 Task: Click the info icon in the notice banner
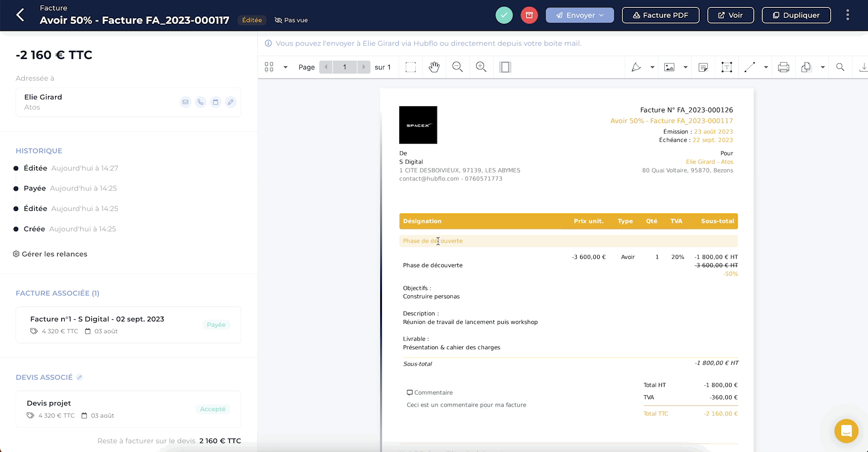[x=268, y=43]
